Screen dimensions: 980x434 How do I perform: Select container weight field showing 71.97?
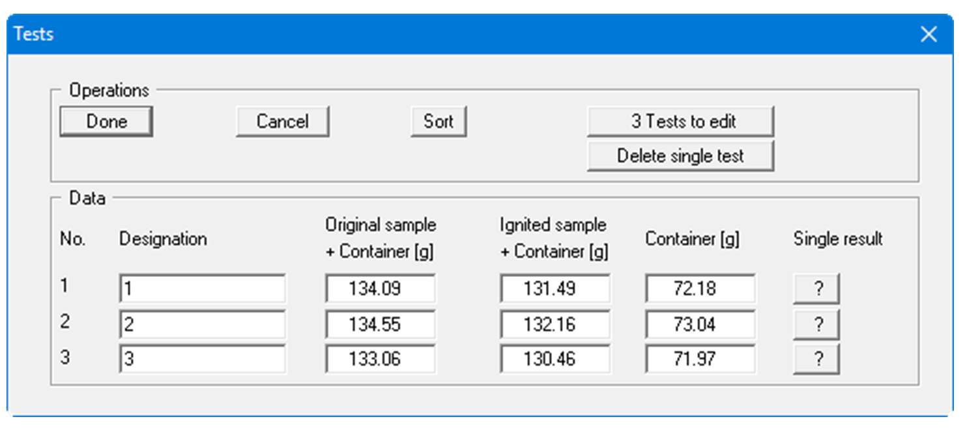[x=700, y=359]
